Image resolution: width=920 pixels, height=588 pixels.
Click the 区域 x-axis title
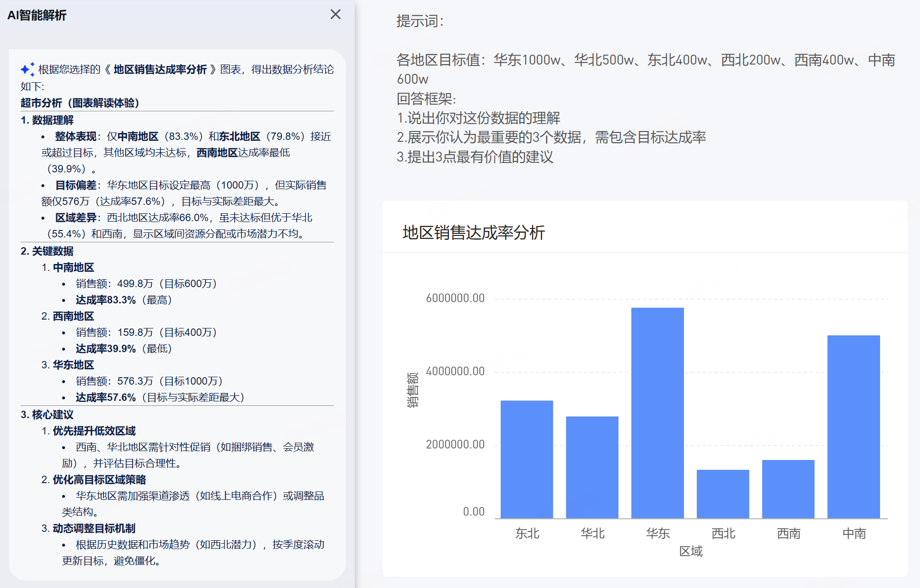(691, 551)
